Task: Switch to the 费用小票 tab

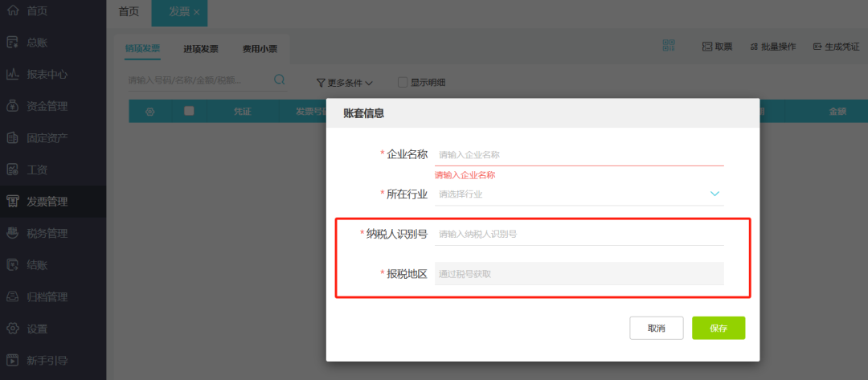Action: coord(260,49)
